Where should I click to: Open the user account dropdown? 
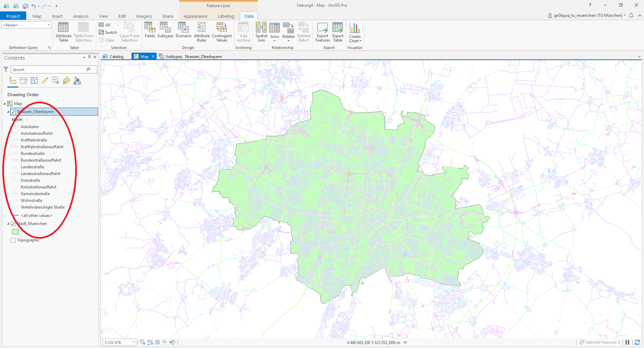625,15
